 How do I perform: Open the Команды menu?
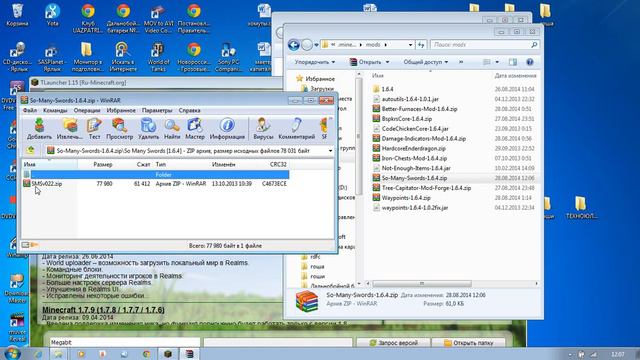click(x=55, y=110)
